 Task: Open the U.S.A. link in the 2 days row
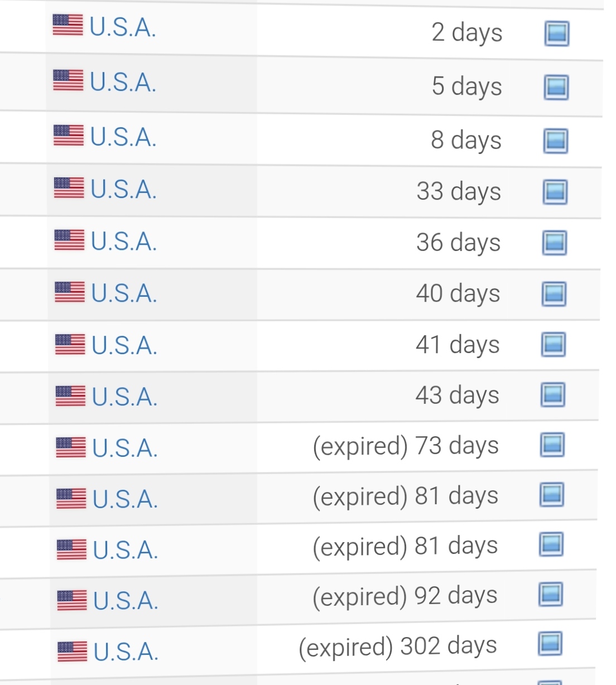pos(123,27)
